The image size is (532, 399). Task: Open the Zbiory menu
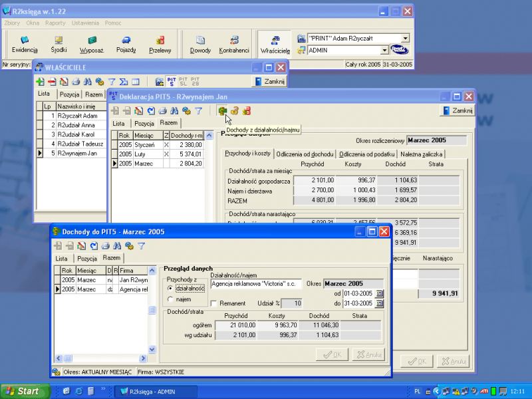[12, 23]
